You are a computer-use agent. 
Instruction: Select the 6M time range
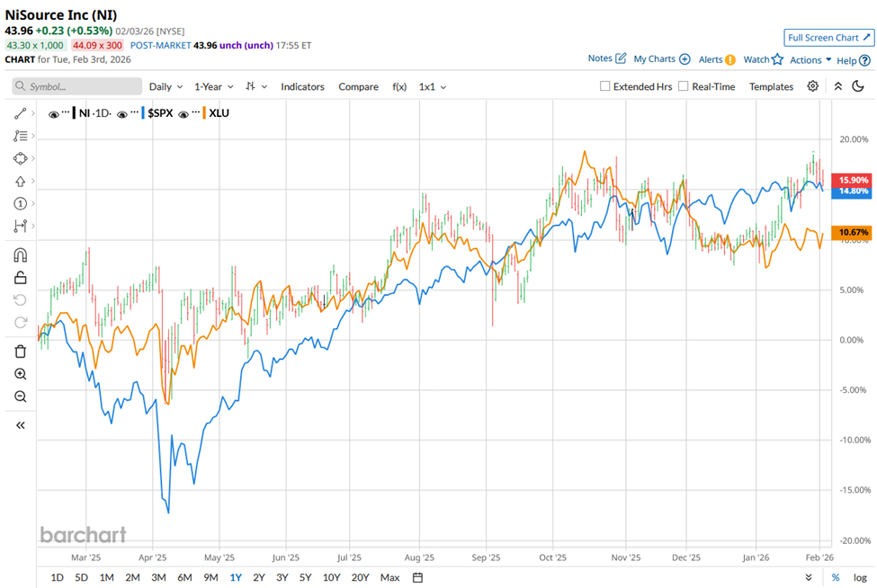click(x=184, y=577)
